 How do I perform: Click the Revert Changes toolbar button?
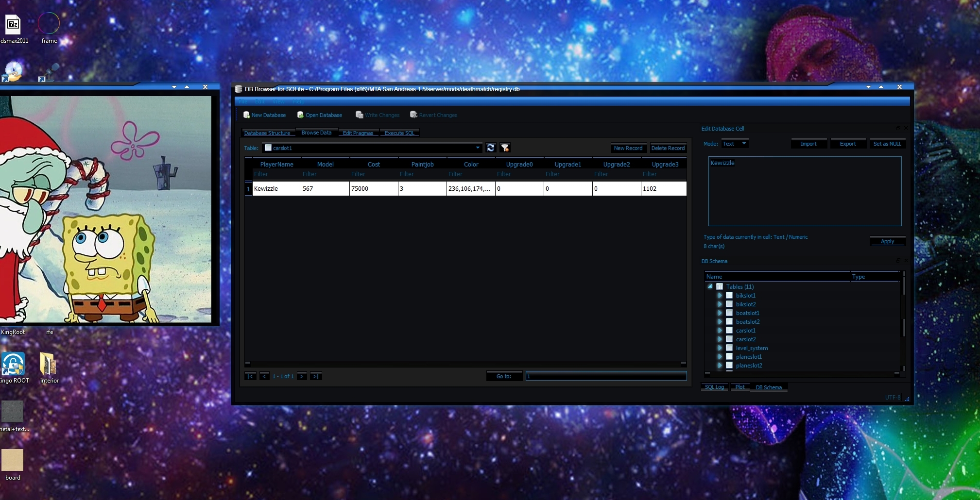pos(433,115)
